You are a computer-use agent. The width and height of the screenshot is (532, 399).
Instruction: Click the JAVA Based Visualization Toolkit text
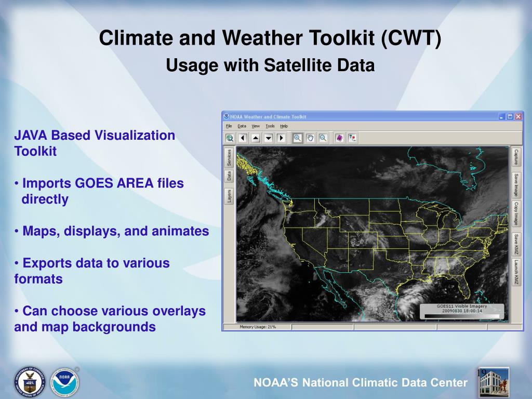point(95,143)
